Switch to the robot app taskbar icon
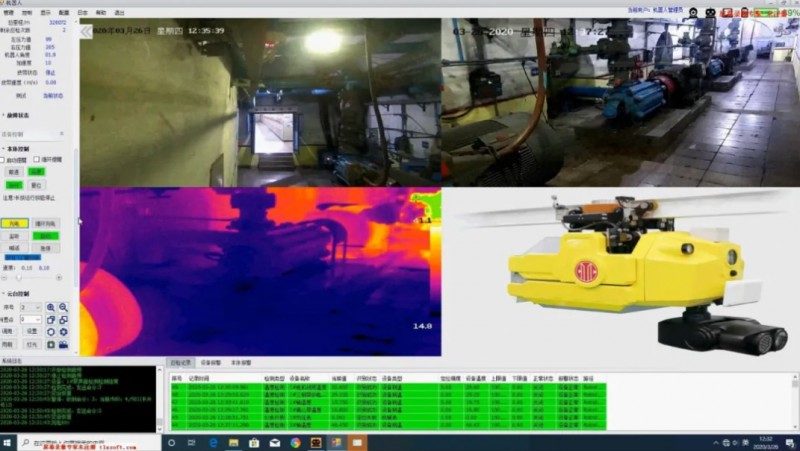The image size is (800, 451). (316, 443)
